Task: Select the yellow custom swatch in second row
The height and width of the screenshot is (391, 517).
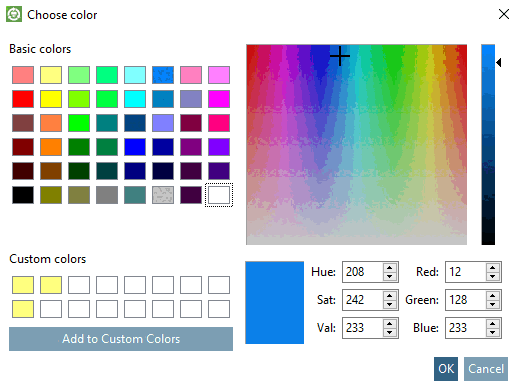Action: 23,309
